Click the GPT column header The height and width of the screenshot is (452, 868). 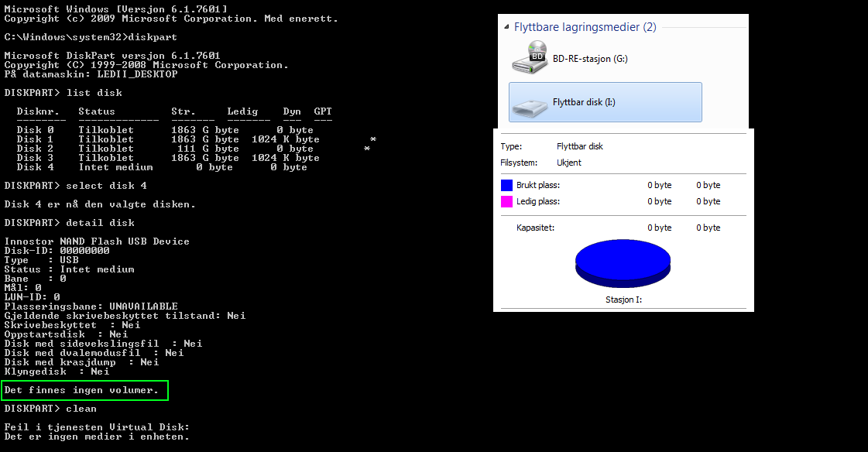click(x=323, y=111)
